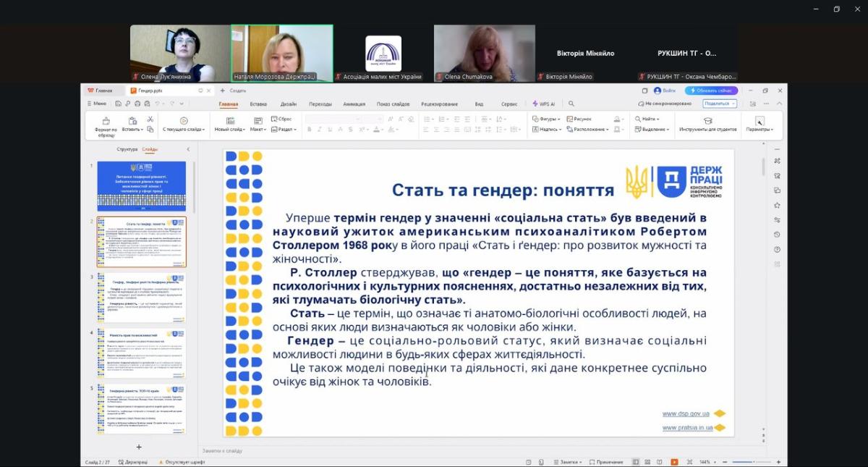Click the Cut scissors icon
868x467 pixels.
pos(150,119)
